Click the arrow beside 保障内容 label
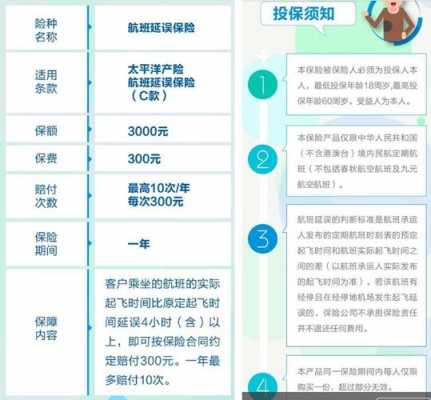Viewport: 431px width, 400px height. click(89, 328)
